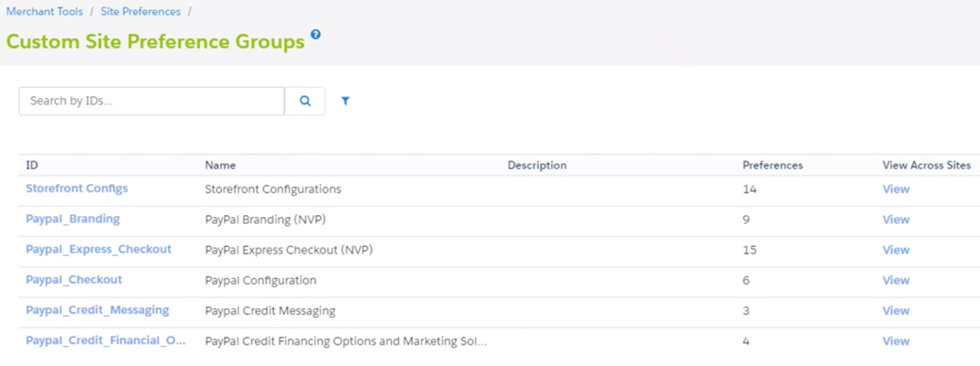This screenshot has height=366, width=980.
Task: Click View for Paypal_Credit_Messaging row
Action: (896, 311)
